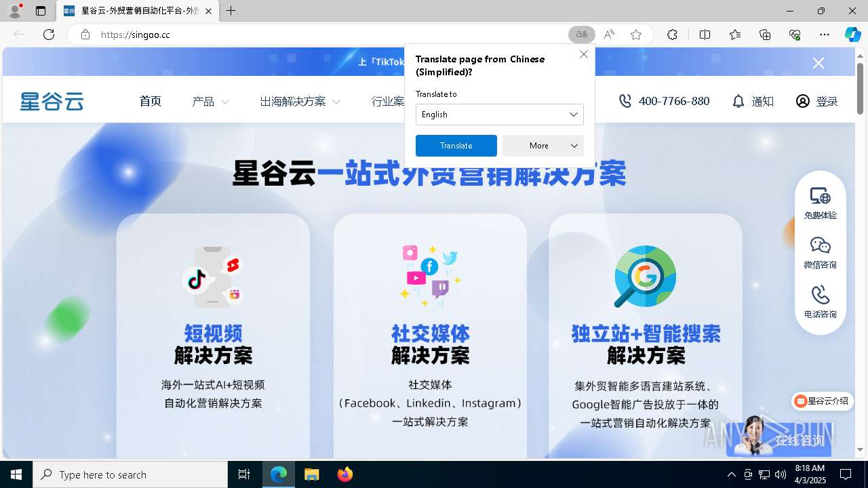Dismiss the top TikTok banner

pyautogui.click(x=818, y=63)
